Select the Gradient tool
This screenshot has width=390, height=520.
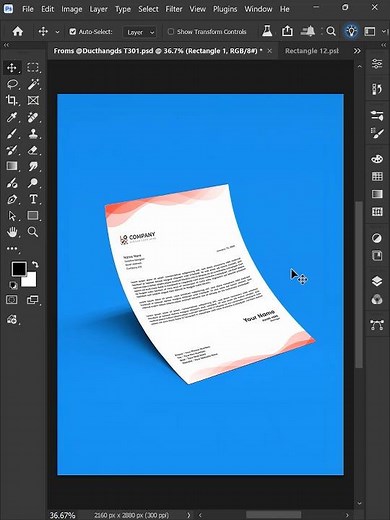(x=12, y=166)
